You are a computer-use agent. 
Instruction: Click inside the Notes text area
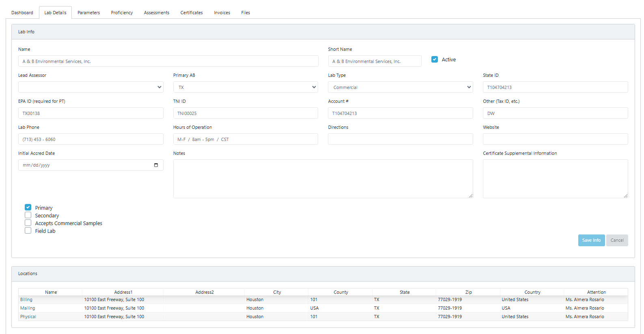click(323, 179)
